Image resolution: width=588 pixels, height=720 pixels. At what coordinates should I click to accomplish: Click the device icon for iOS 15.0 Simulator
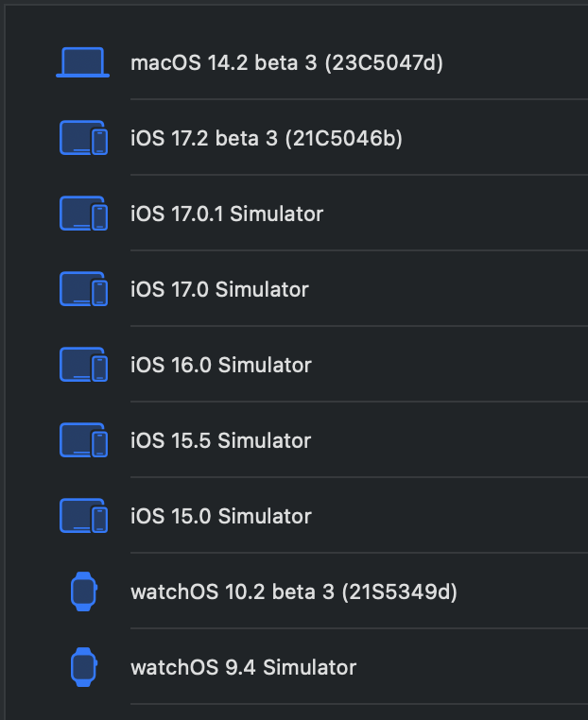point(83,517)
